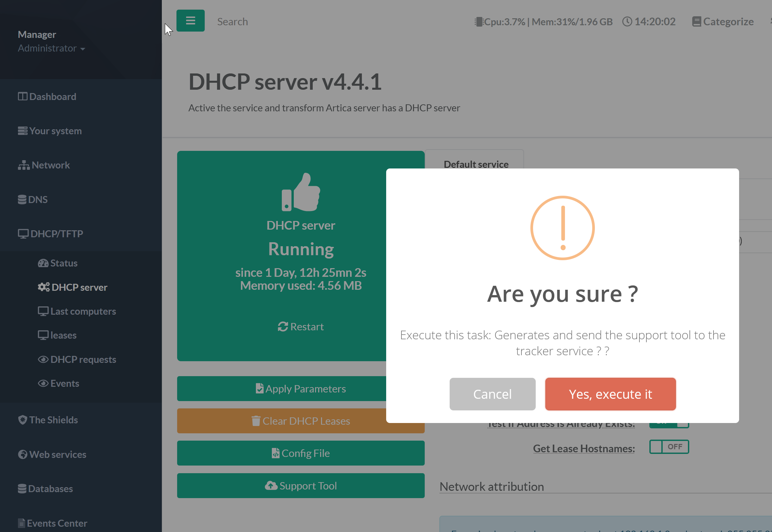This screenshot has width=772, height=532.
Task: Toggle Test If Address Already Exists switch
Action: (669, 425)
